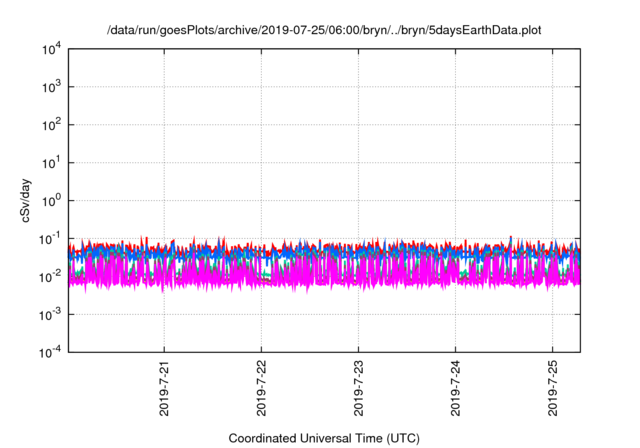
Task: Click the 10^4 y-axis tick label
Action: point(52,49)
